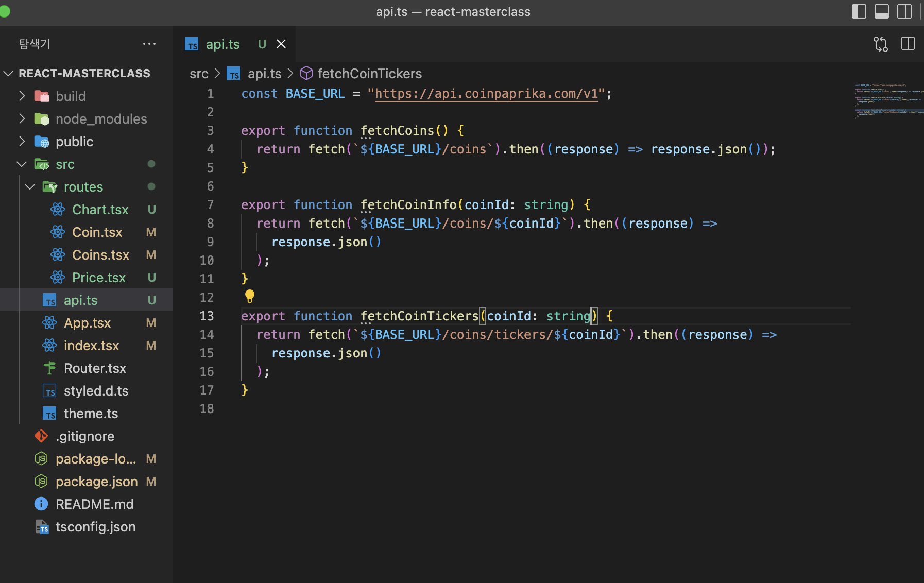The image size is (924, 583).
Task: Click fetchCoins function name
Action: pos(397,131)
